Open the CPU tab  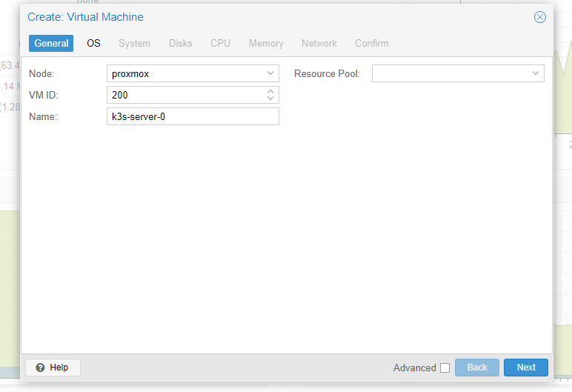(220, 44)
